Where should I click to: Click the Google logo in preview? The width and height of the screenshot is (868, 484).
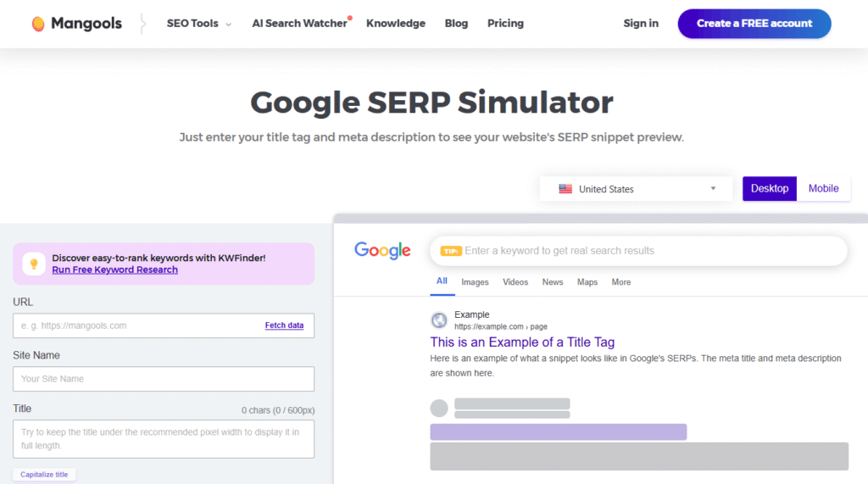pos(382,250)
